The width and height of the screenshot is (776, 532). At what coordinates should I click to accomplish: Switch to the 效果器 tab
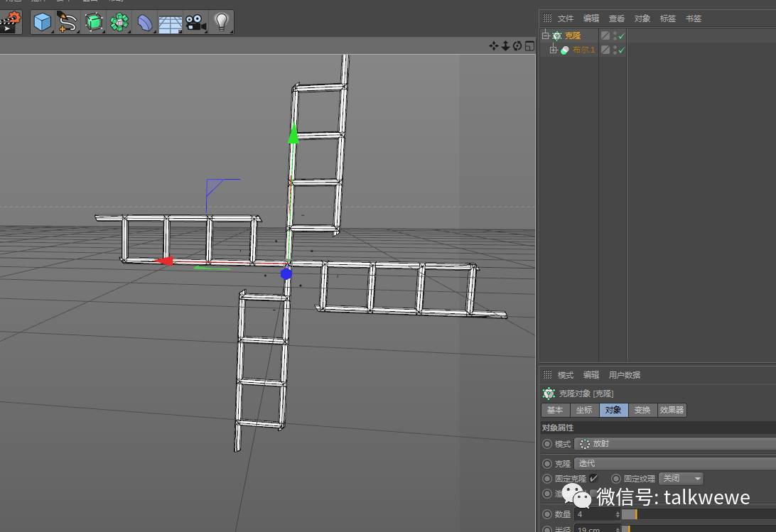pos(672,410)
